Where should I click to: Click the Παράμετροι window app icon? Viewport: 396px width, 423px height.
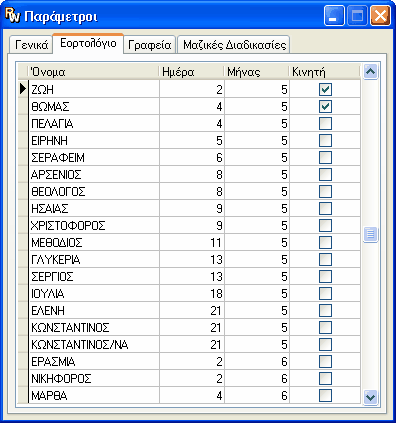click(x=13, y=16)
